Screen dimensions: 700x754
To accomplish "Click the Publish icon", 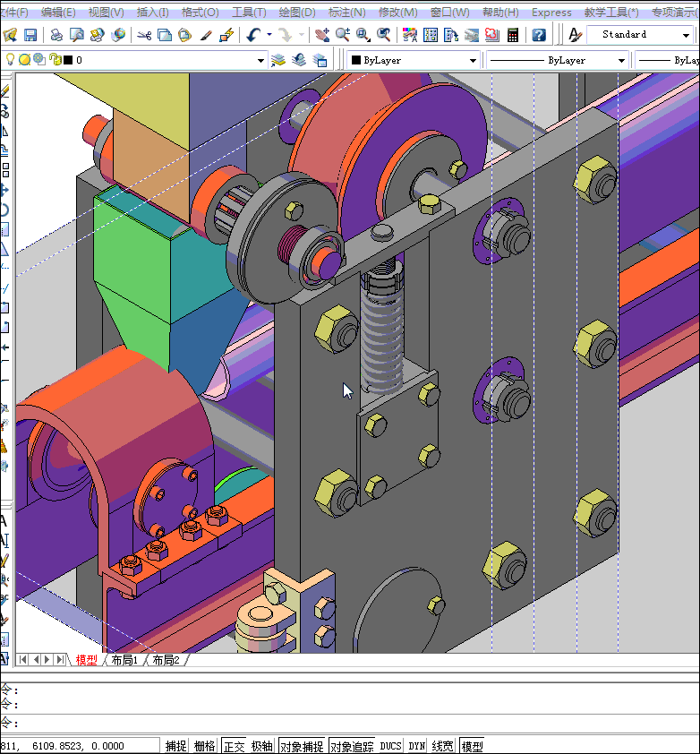I will (97, 35).
